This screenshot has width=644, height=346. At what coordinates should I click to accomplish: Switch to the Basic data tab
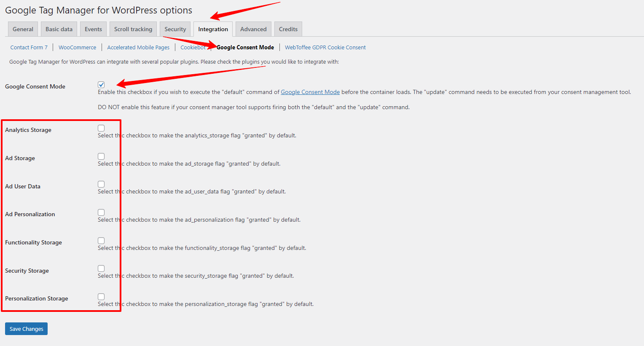(59, 29)
